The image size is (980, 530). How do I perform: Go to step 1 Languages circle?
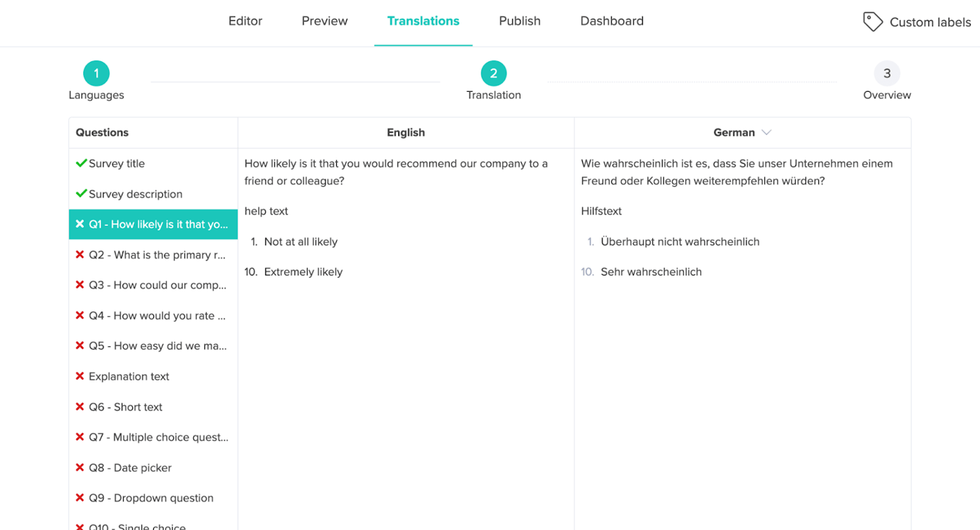pos(96,73)
